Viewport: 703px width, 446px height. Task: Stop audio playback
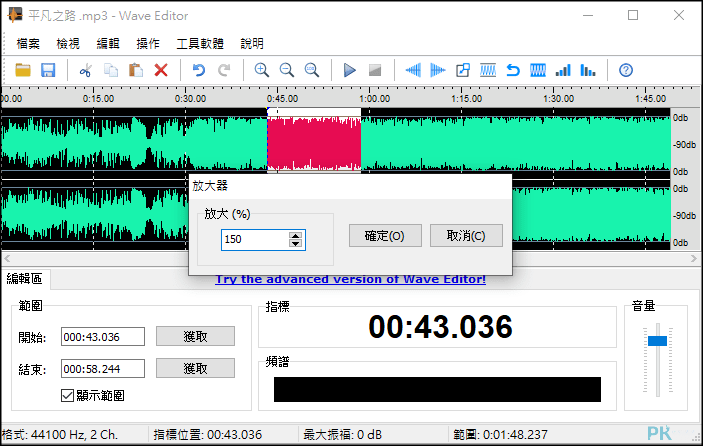374,70
